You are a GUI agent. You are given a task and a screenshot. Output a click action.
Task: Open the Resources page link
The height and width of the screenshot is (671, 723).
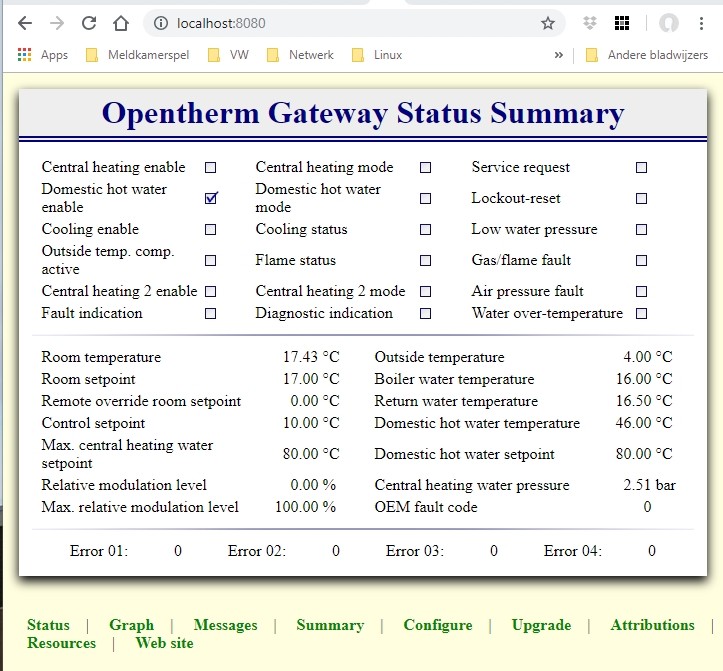[61, 643]
